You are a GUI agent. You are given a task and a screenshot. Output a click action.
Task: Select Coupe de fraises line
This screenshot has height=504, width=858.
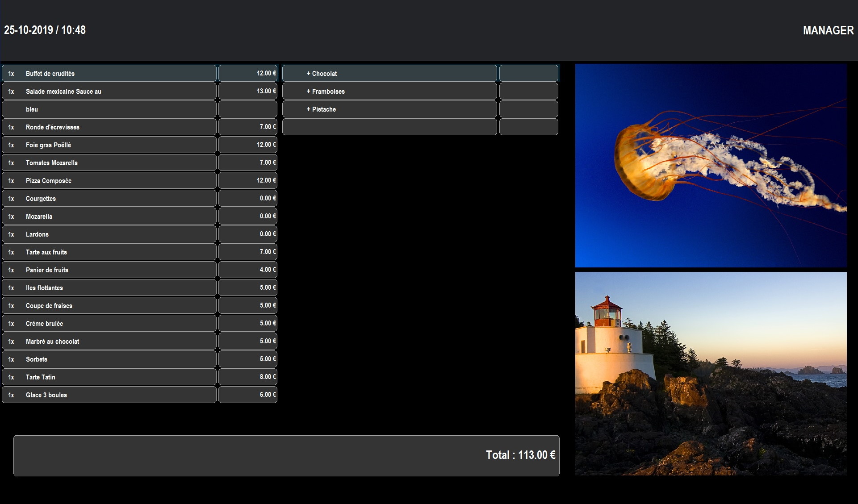[x=109, y=305]
